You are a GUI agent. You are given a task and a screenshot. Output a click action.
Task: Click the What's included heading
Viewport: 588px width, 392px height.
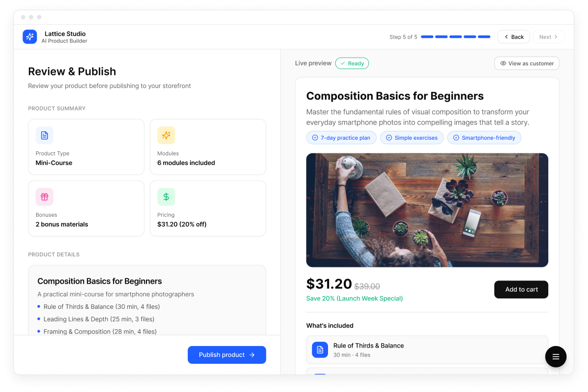[x=330, y=326]
